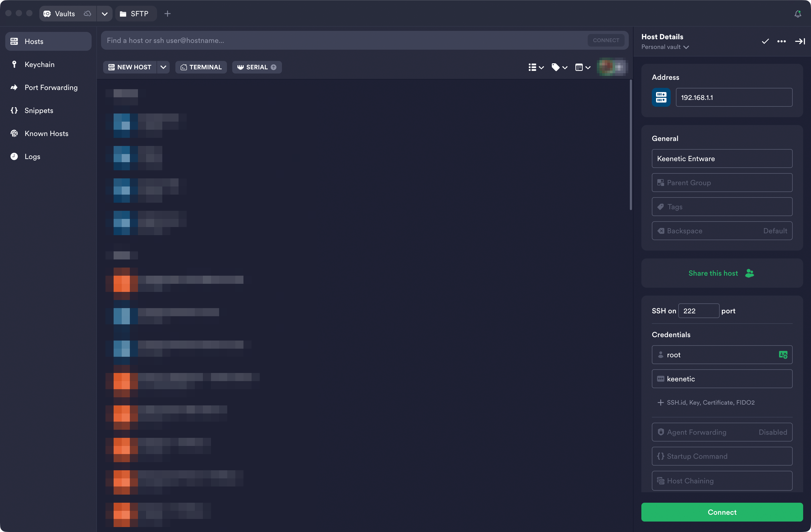Image resolution: width=811 pixels, height=532 pixels.
Task: Click the Tags field
Action: pyautogui.click(x=722, y=207)
